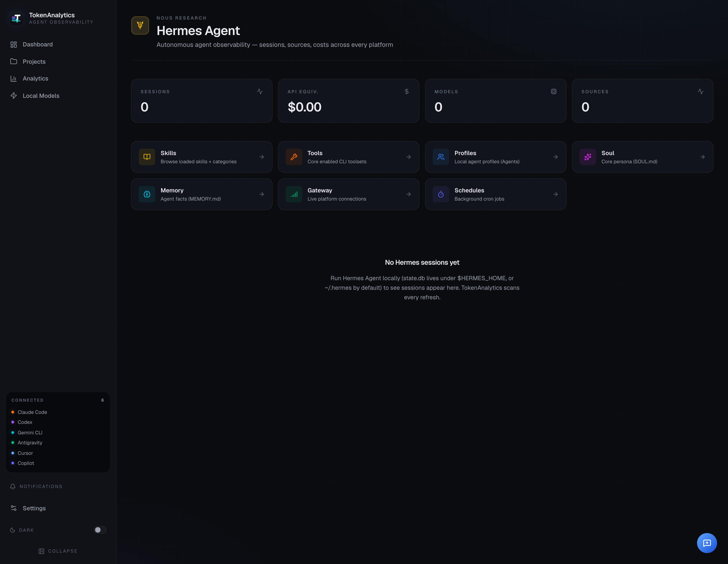Click the Hermes Agent page heading
Screen dimensions: 728x564
[x=198, y=31]
